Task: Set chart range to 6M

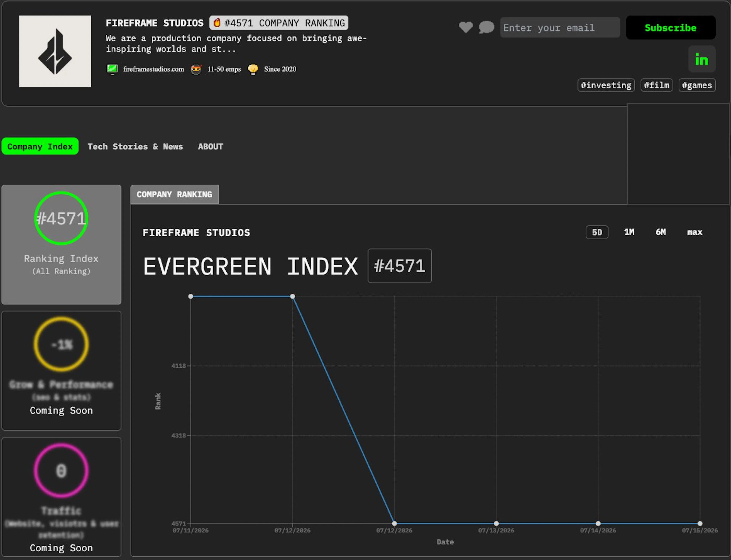Action: tap(661, 232)
